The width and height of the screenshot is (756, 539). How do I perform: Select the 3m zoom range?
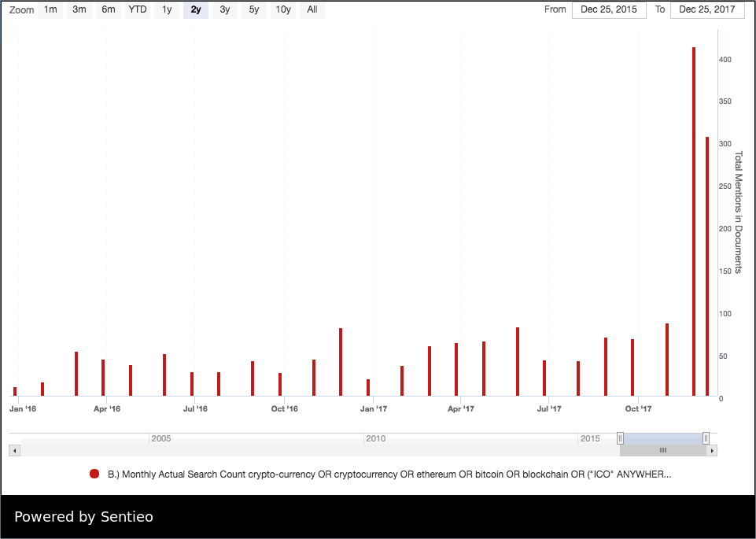(x=79, y=9)
